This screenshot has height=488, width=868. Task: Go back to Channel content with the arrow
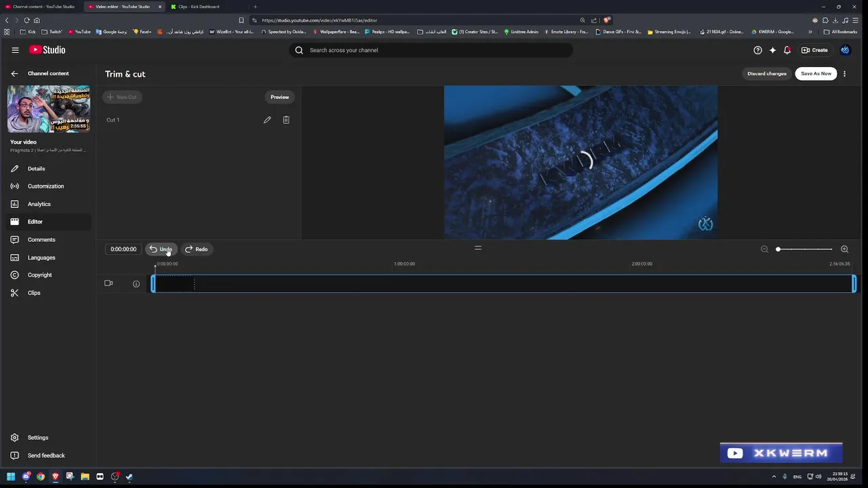click(14, 73)
